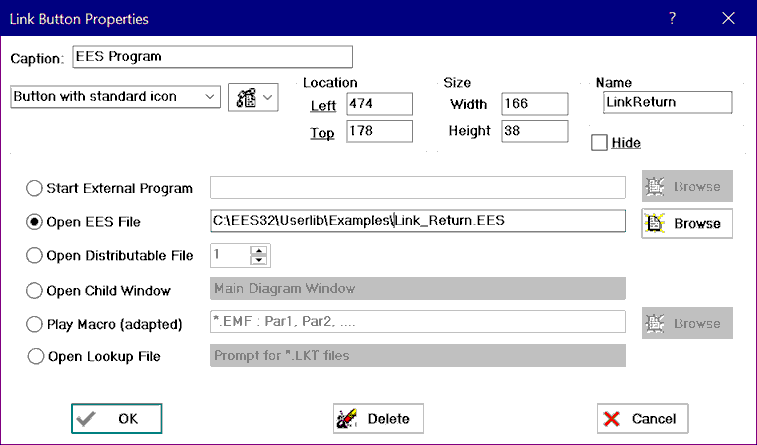
Task: Click the Name field containing LinkReturn
Action: coord(667,102)
